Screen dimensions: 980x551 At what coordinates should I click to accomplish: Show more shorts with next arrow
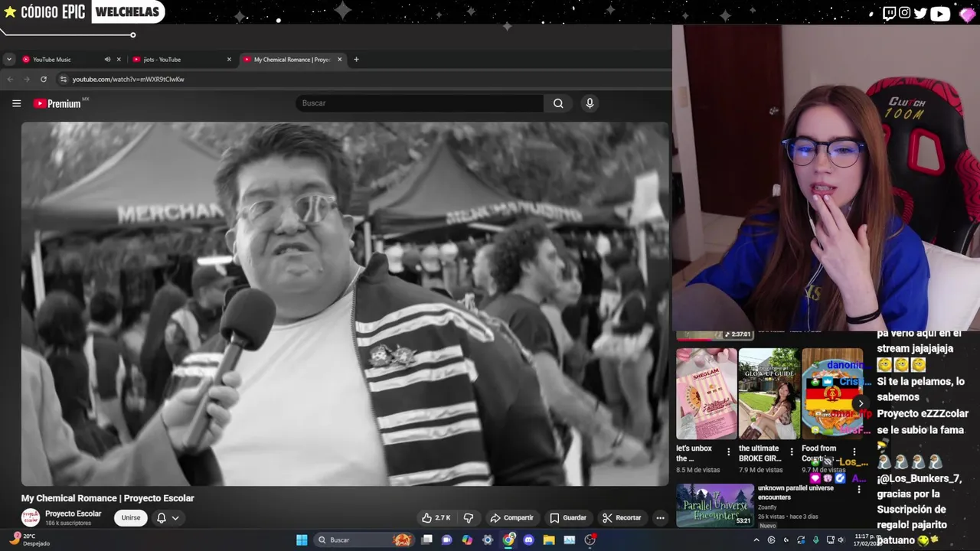861,403
